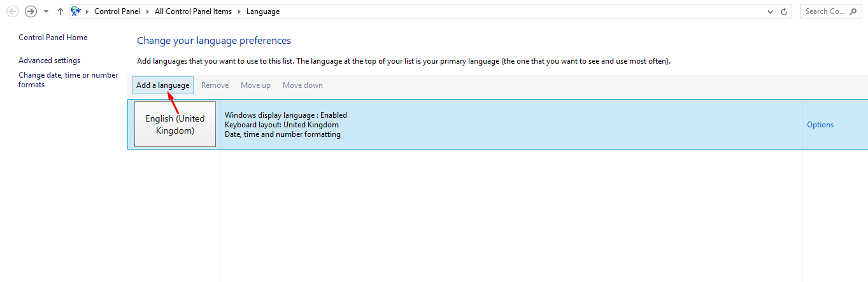Screen dimensions: 868x282
Task: Select Control Panel in the breadcrumb
Action: 118,11
